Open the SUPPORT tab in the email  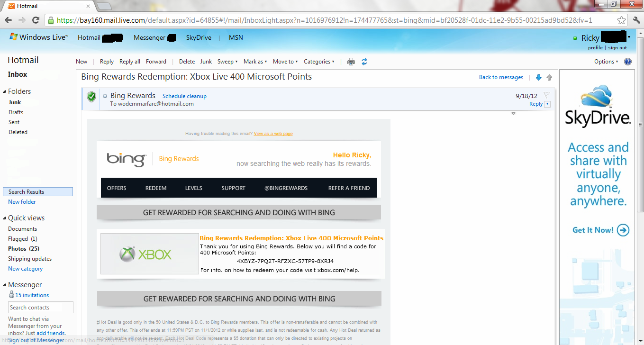coord(233,188)
